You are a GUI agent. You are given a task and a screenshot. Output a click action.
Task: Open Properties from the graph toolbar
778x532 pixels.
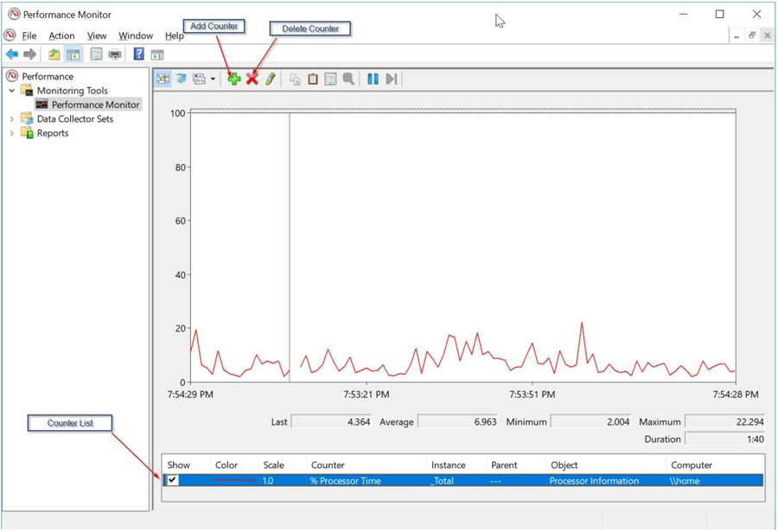pyautogui.click(x=330, y=79)
